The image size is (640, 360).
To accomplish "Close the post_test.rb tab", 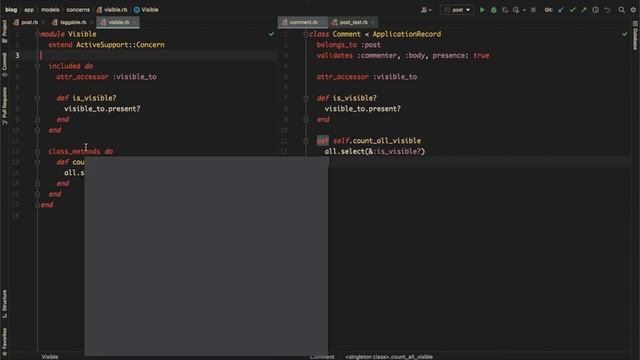I will [x=373, y=22].
